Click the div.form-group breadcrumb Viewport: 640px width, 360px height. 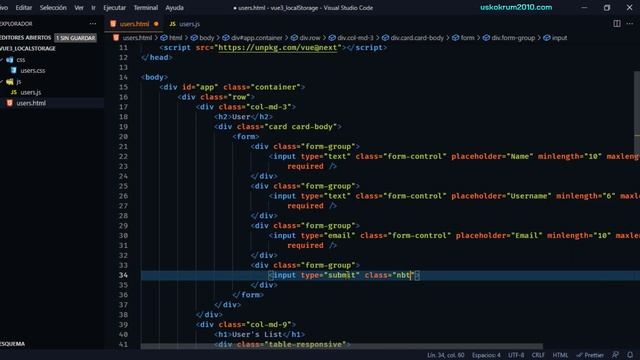pyautogui.click(x=513, y=38)
